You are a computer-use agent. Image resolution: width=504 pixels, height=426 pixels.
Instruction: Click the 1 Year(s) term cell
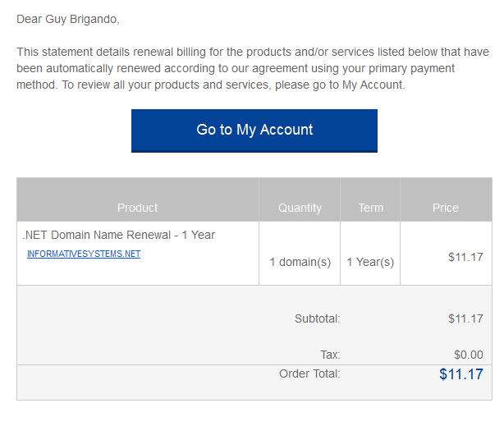point(370,262)
